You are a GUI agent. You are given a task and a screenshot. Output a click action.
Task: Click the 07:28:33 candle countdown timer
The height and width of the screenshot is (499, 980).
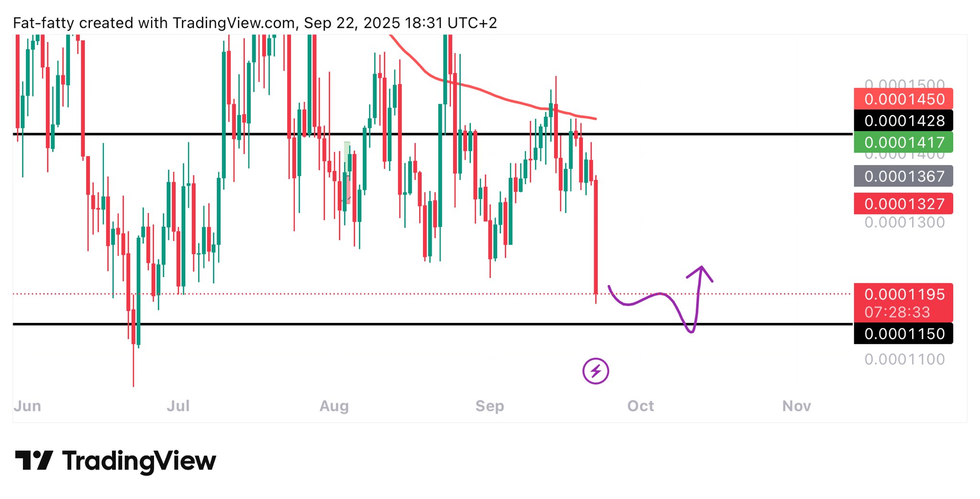[897, 312]
